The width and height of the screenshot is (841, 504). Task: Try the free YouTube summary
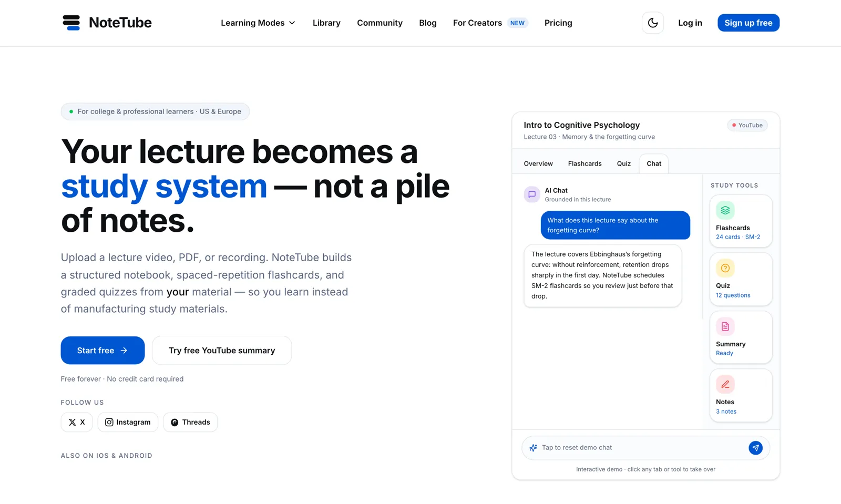[x=222, y=351]
